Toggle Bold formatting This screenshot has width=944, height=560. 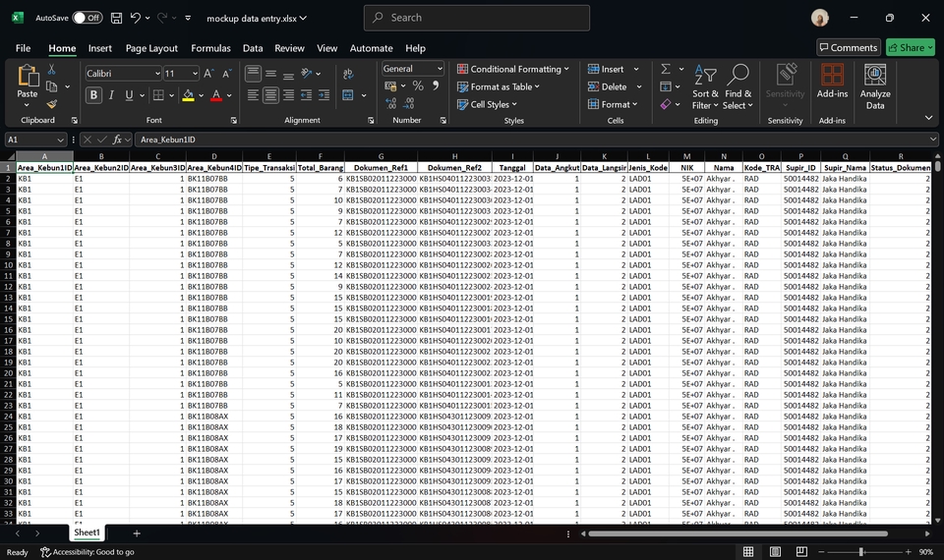(93, 95)
